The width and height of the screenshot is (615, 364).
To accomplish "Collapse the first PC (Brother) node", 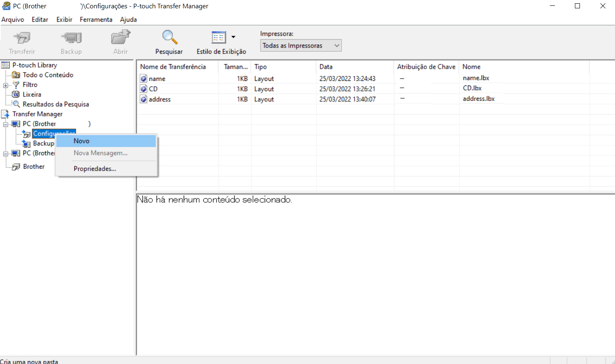I will pyautogui.click(x=6, y=124).
